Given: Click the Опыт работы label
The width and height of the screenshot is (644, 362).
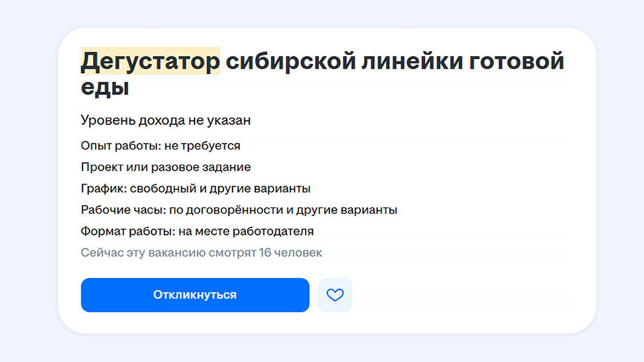Looking at the screenshot, I should pyautogui.click(x=120, y=146).
